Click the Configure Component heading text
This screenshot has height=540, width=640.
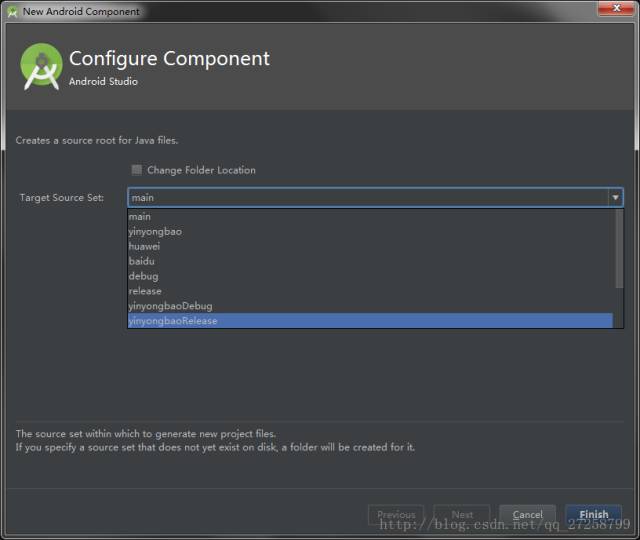click(169, 59)
